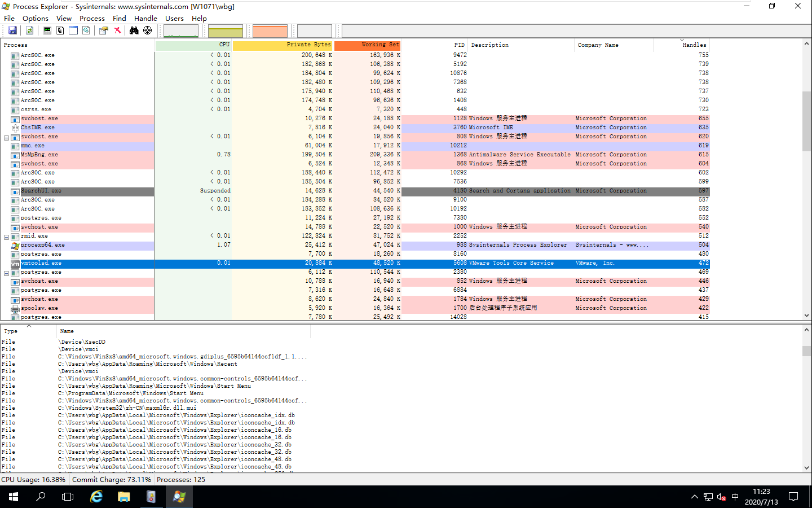This screenshot has width=812, height=508.
Task: Open the Handle menu
Action: pyautogui.click(x=145, y=18)
